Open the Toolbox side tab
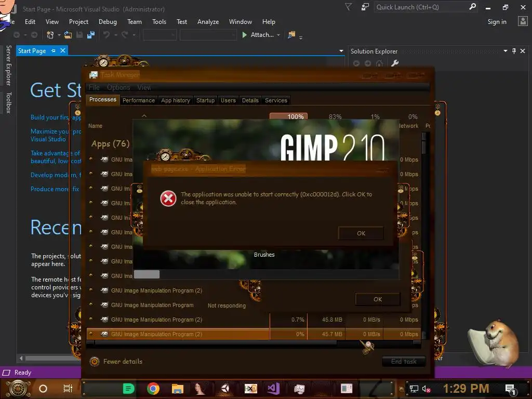The image size is (532, 399). pos(8,102)
